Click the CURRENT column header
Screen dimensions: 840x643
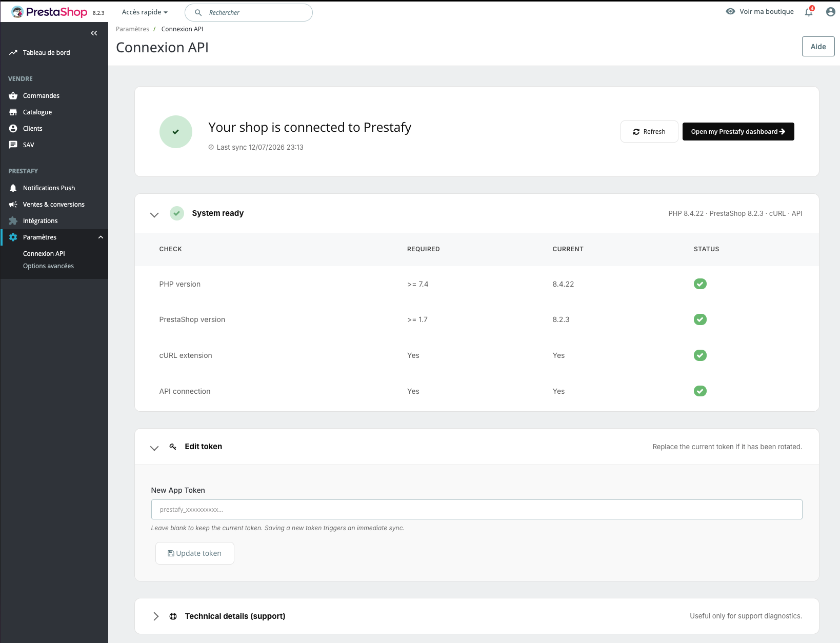coord(568,249)
